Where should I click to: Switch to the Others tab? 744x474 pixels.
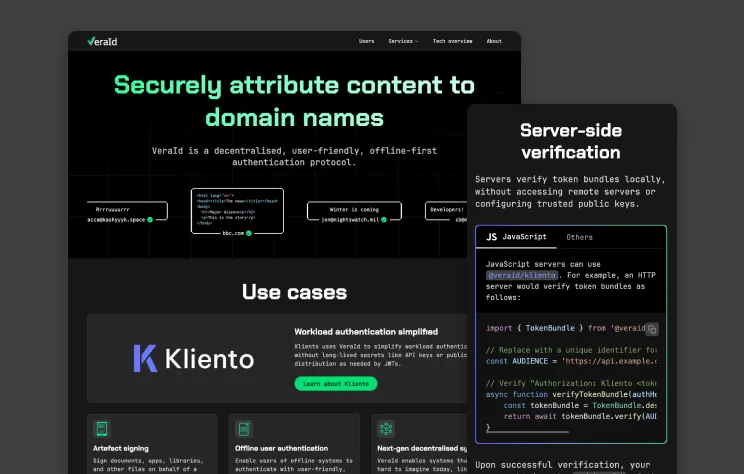(x=579, y=237)
